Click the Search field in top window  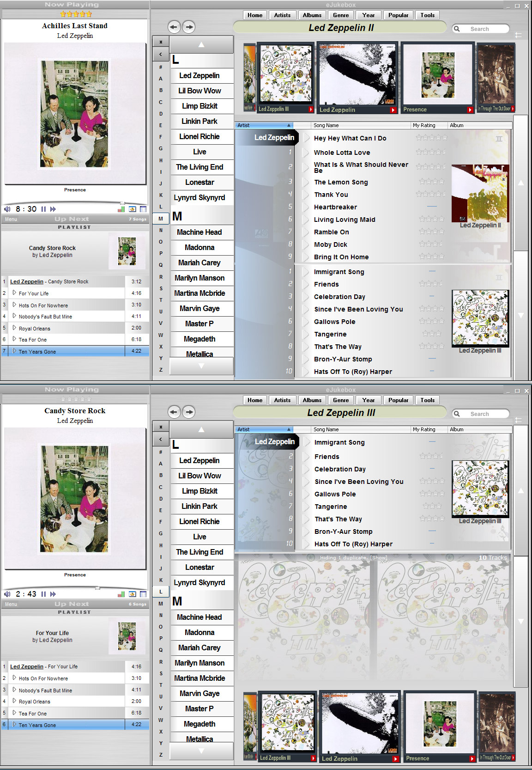(x=481, y=29)
